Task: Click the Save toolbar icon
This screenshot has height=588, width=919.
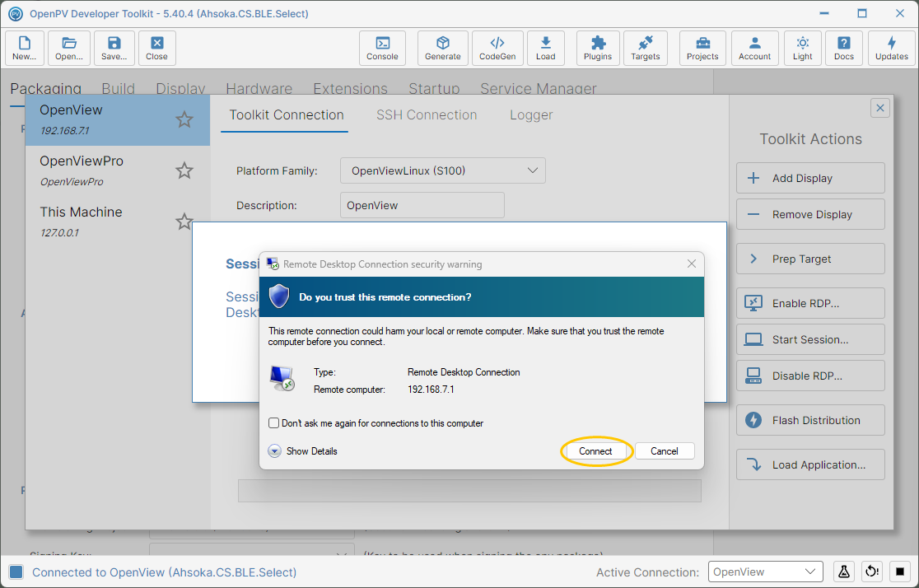Action: 114,48
